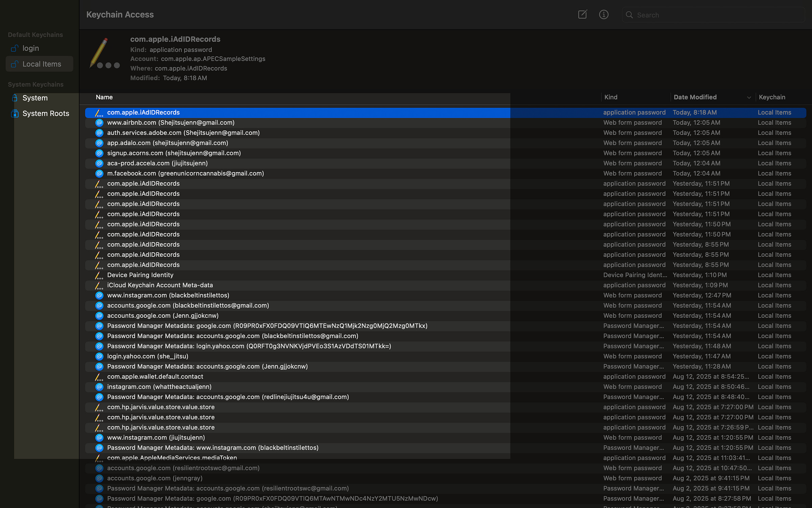Sort entries by Name column header
812x508 pixels.
(x=104, y=97)
